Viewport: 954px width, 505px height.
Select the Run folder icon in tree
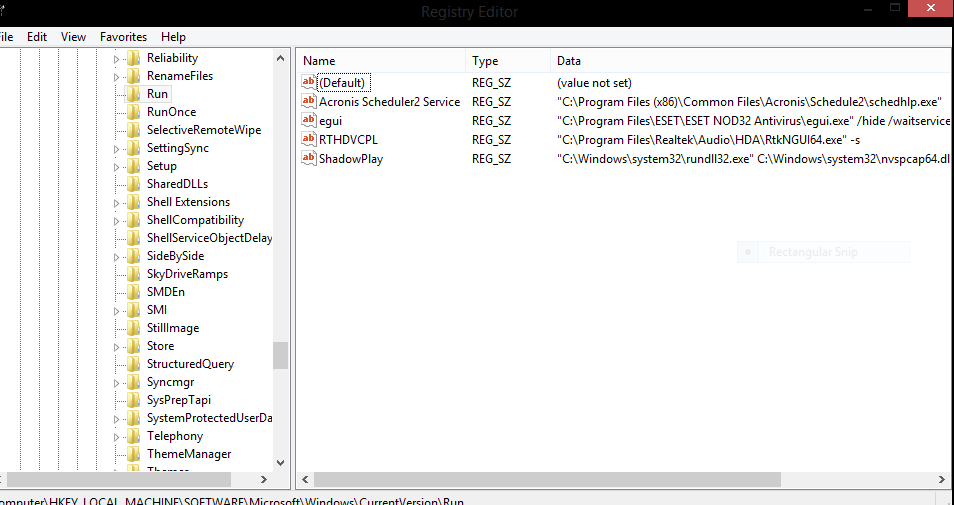click(133, 94)
